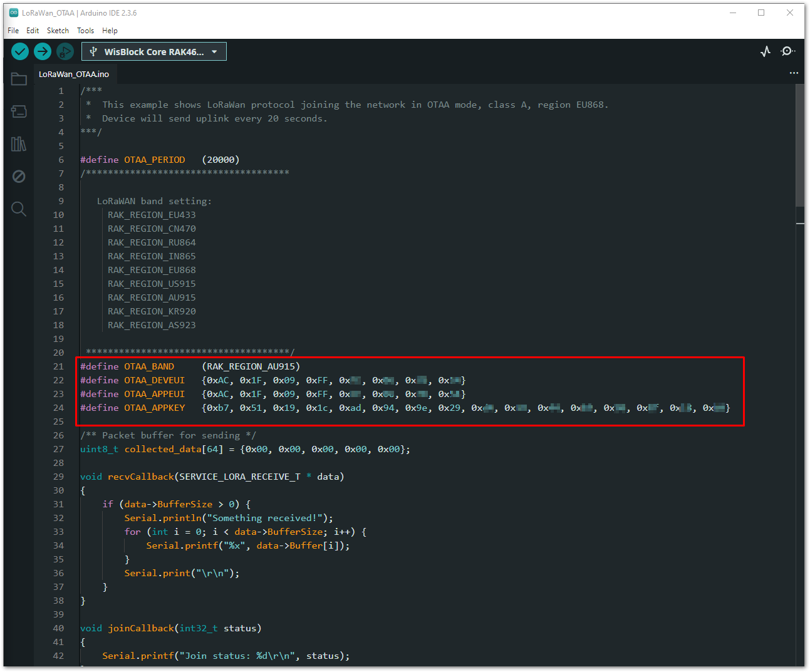Open the Help menu
This screenshot has height=672, width=810.
tap(110, 30)
